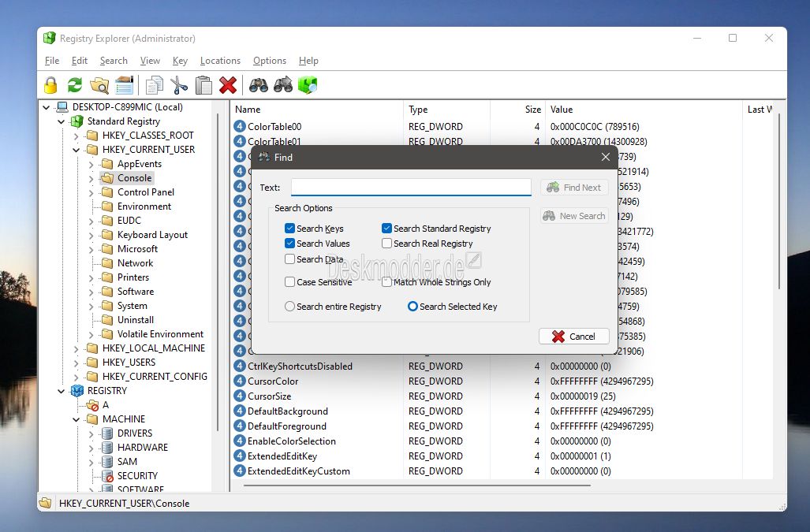This screenshot has height=532, width=810.
Task: Collapse the REGISTRY node
Action: tap(61, 391)
